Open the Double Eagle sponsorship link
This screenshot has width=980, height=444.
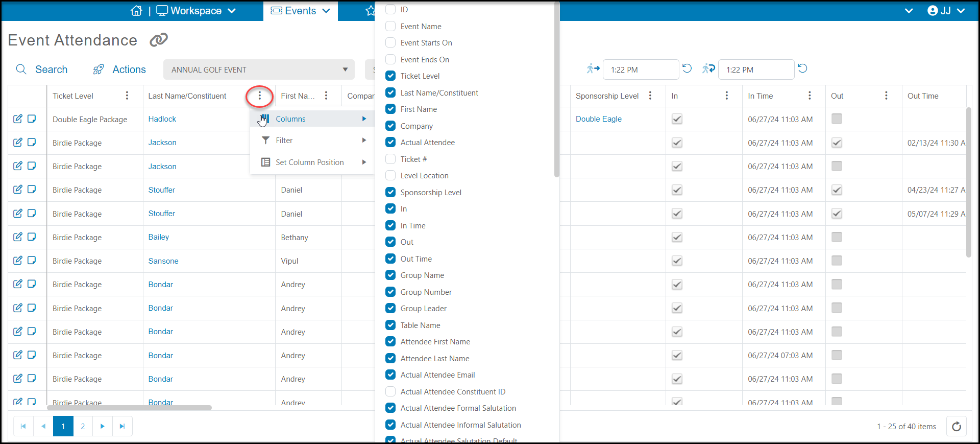[x=599, y=119]
